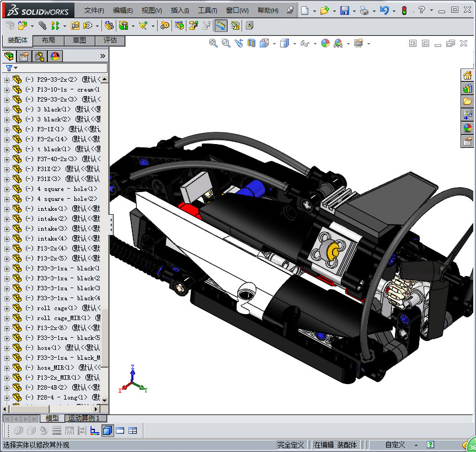The height and width of the screenshot is (452, 476).
Task: Open the File Explorer folder task pane icon
Action: (468, 102)
